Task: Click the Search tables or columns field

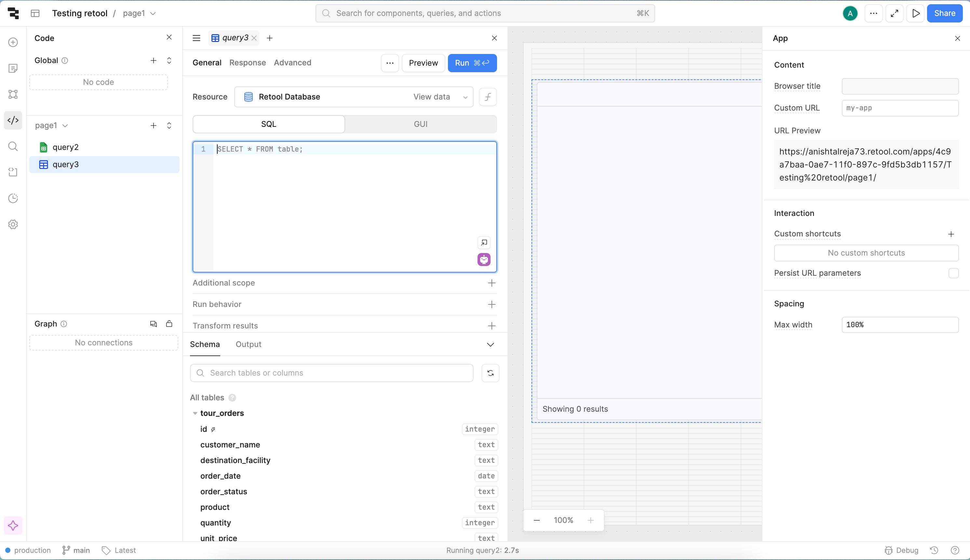Action: tap(331, 373)
